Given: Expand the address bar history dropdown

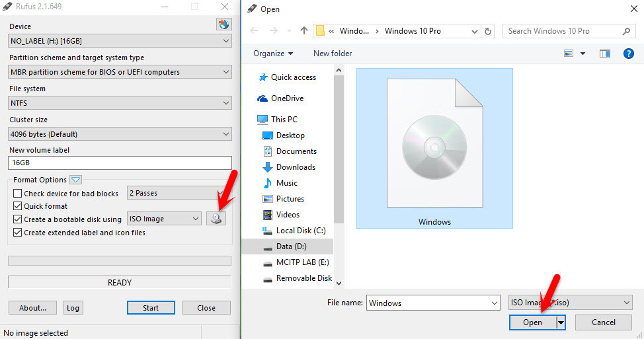Looking at the screenshot, I should click(x=474, y=31).
